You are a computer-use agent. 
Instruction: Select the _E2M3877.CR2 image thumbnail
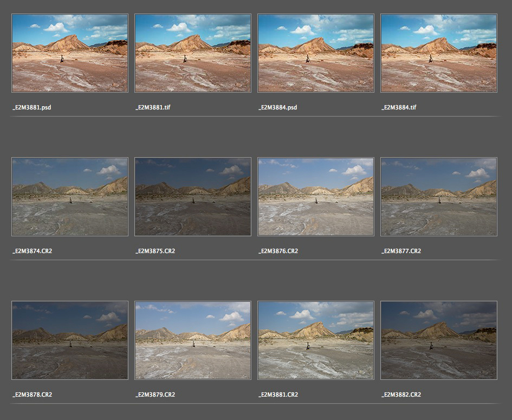tap(439, 197)
